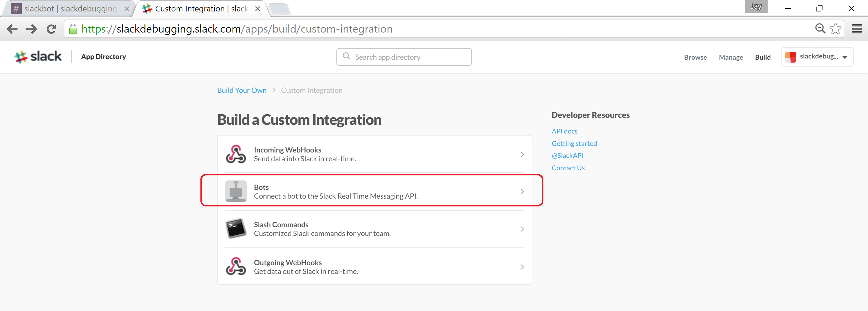The height and width of the screenshot is (311, 868).
Task: Open the Chrome hamburger menu
Action: (857, 29)
